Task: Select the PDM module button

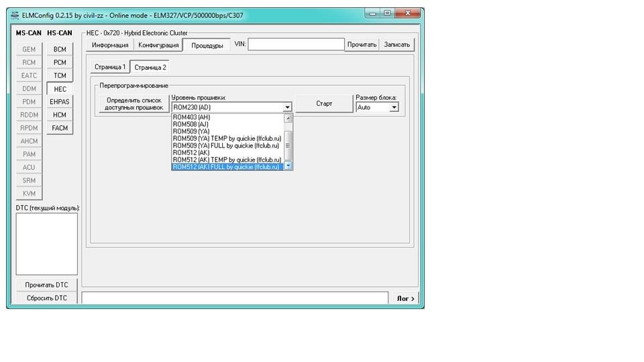Action: pos(29,102)
